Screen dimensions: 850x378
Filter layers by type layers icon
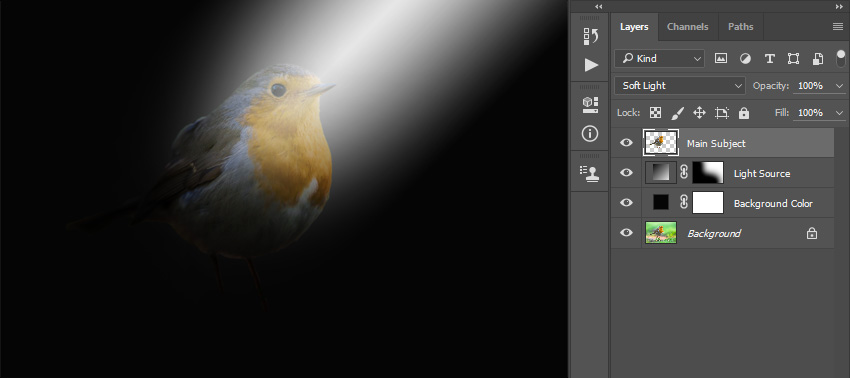coord(769,59)
